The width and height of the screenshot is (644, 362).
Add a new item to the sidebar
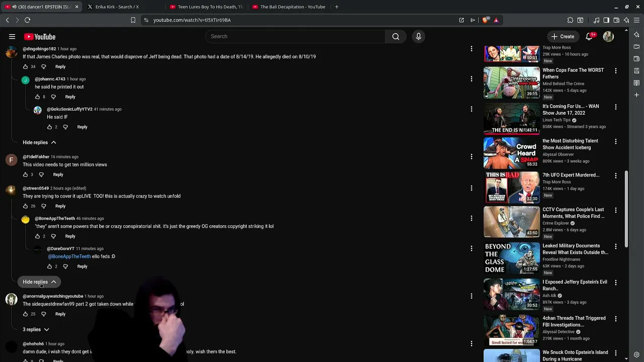coord(637,95)
